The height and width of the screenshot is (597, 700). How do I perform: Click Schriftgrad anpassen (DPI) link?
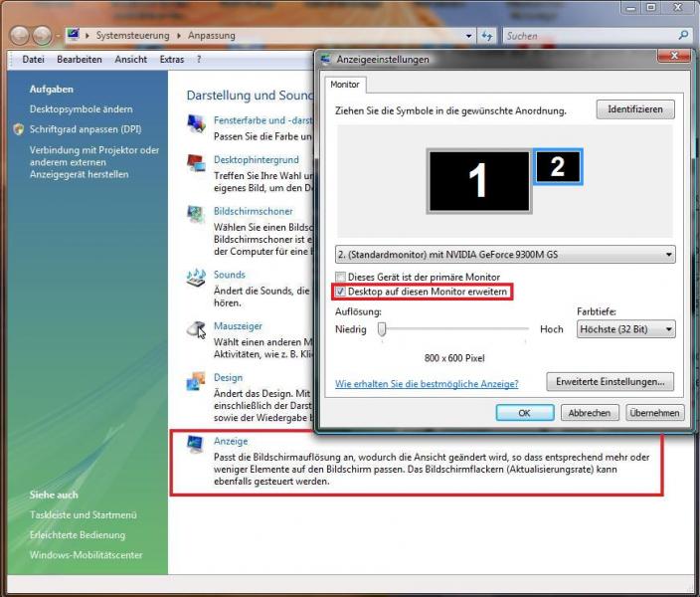point(86,129)
